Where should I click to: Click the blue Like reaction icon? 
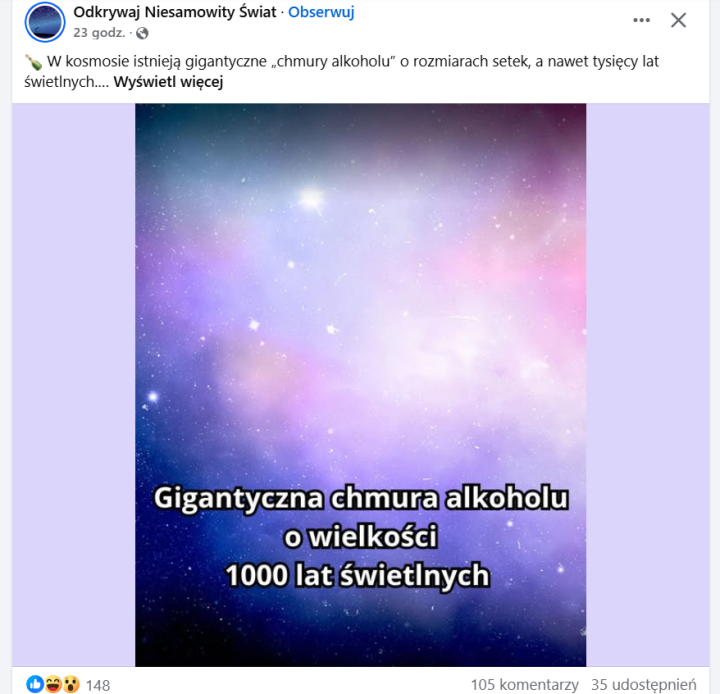tap(34, 684)
